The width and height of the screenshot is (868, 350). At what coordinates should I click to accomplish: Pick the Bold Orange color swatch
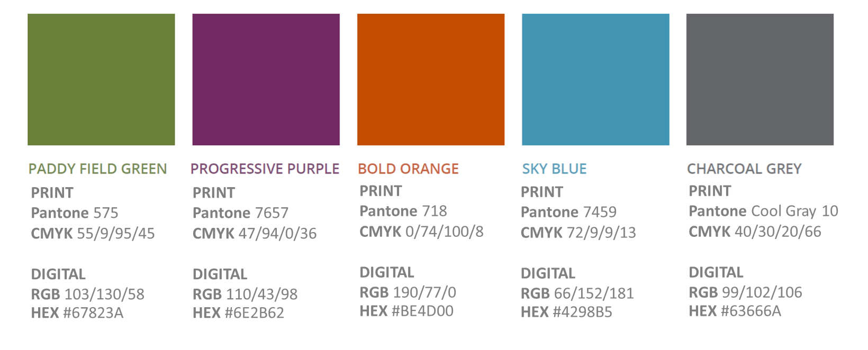pyautogui.click(x=430, y=79)
